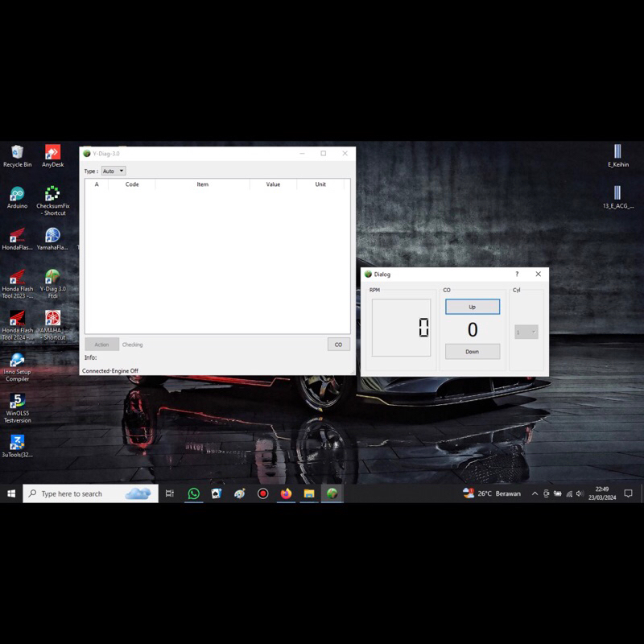The width and height of the screenshot is (644, 644).
Task: Select the Arduino desktop shortcut
Action: click(x=17, y=197)
